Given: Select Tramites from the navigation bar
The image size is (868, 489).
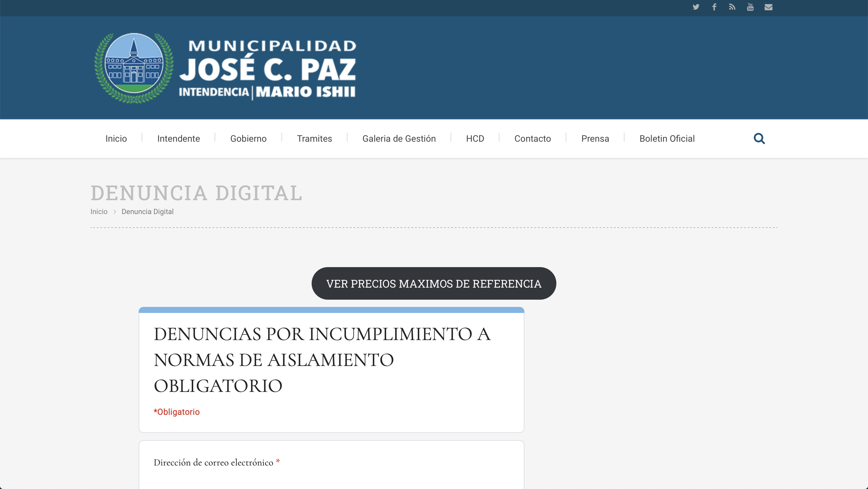Looking at the screenshot, I should pos(314,138).
